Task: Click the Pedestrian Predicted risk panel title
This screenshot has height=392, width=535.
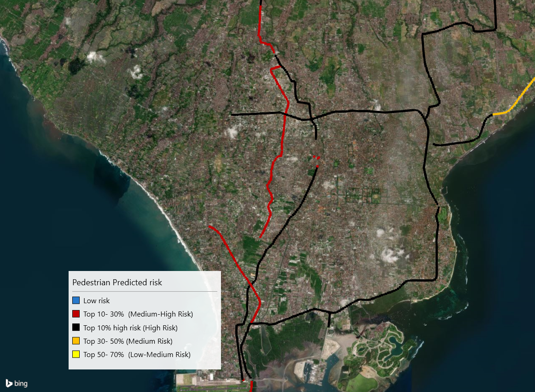Action: coord(117,282)
